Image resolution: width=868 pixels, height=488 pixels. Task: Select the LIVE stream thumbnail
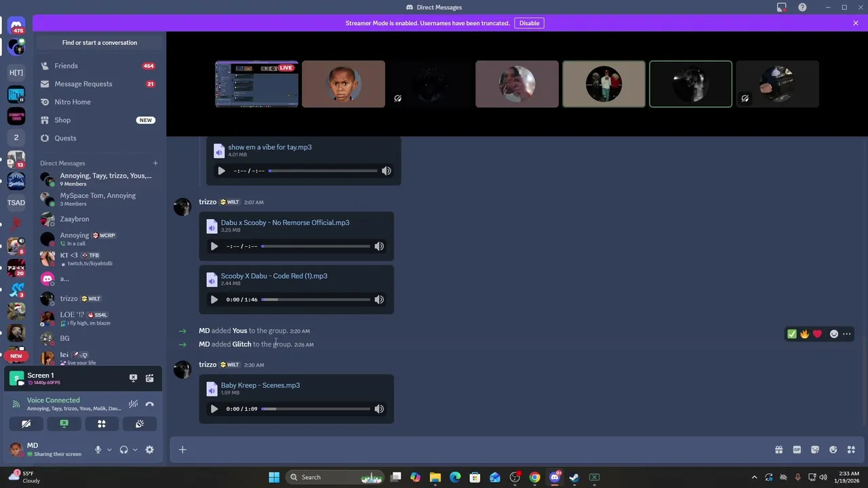pos(257,84)
